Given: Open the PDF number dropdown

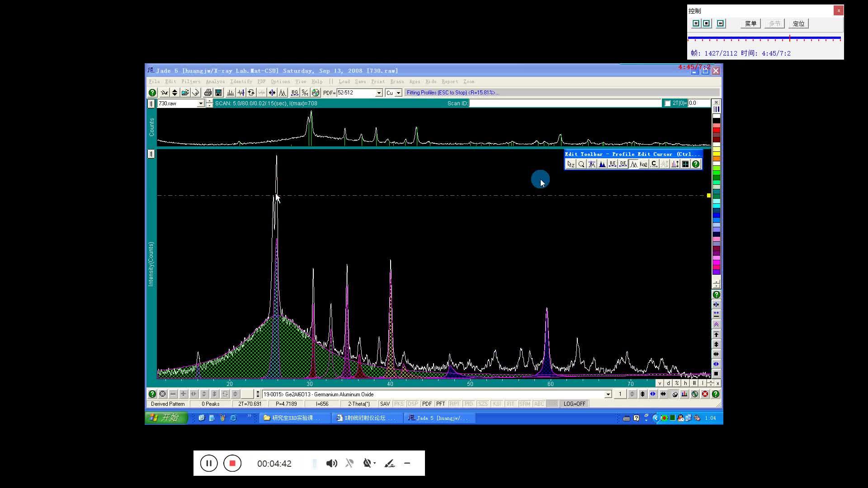Looking at the screenshot, I should [x=379, y=93].
